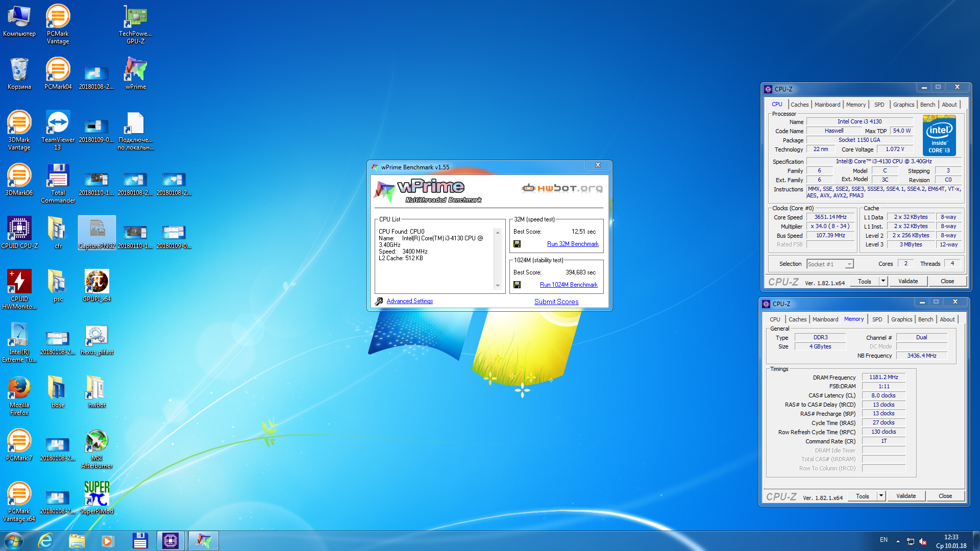Switch to Caches tab in upper CPU-Z

799,105
